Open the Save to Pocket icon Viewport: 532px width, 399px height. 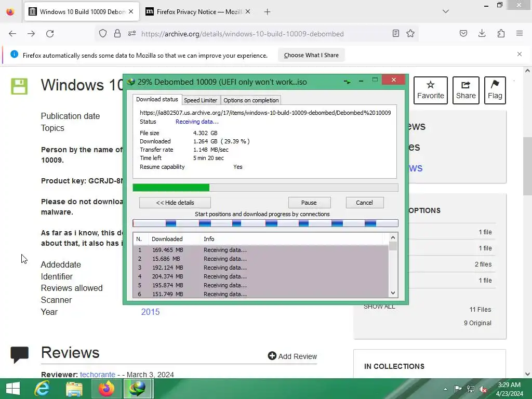tap(463, 33)
